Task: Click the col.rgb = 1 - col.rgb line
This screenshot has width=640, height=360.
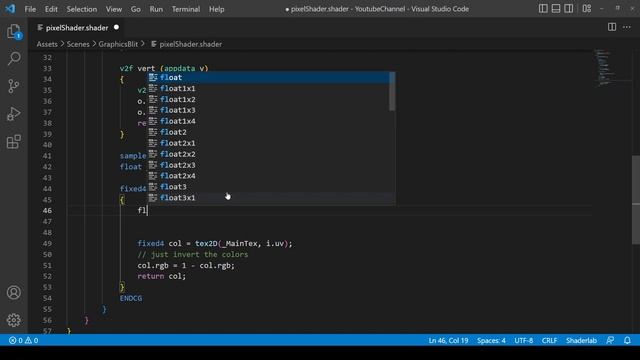Action: [x=186, y=266]
